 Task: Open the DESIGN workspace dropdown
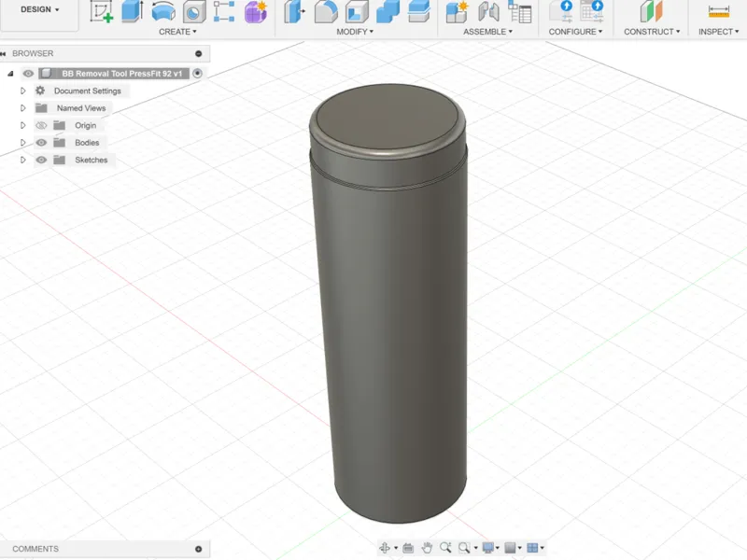click(x=39, y=9)
